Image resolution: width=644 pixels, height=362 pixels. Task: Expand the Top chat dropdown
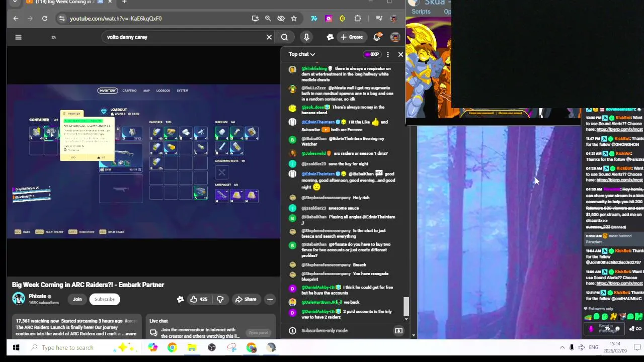(x=302, y=54)
